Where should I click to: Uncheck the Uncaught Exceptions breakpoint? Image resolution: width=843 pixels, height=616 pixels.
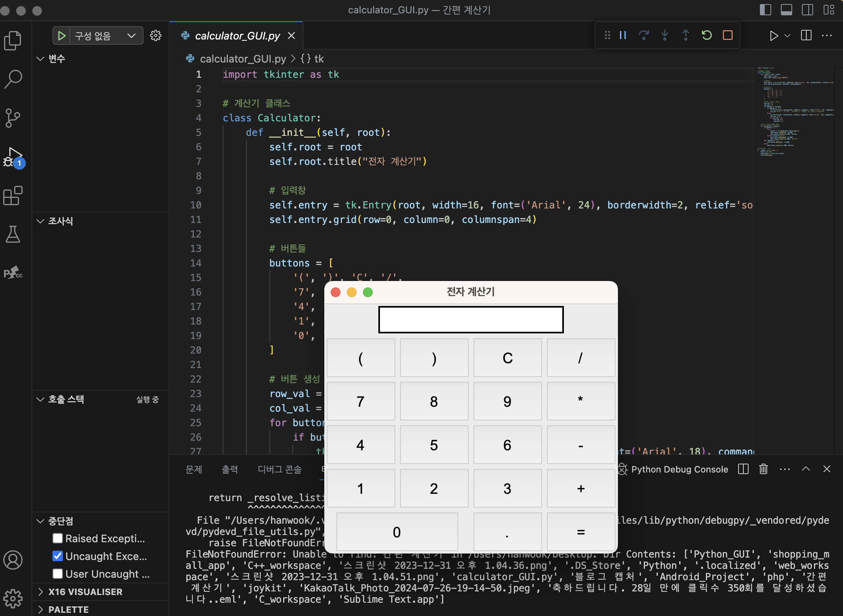(58, 556)
